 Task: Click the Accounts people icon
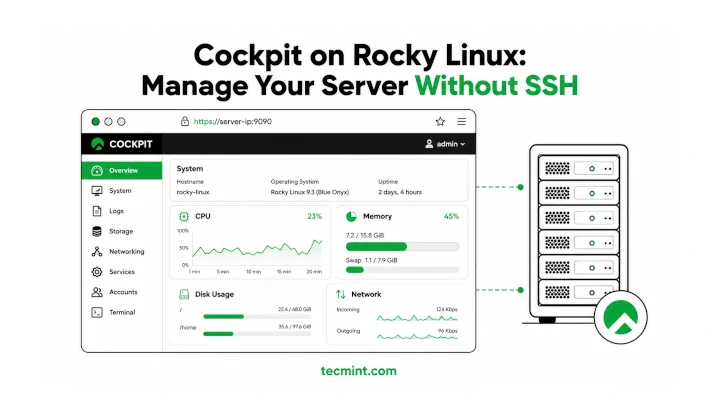[97, 292]
